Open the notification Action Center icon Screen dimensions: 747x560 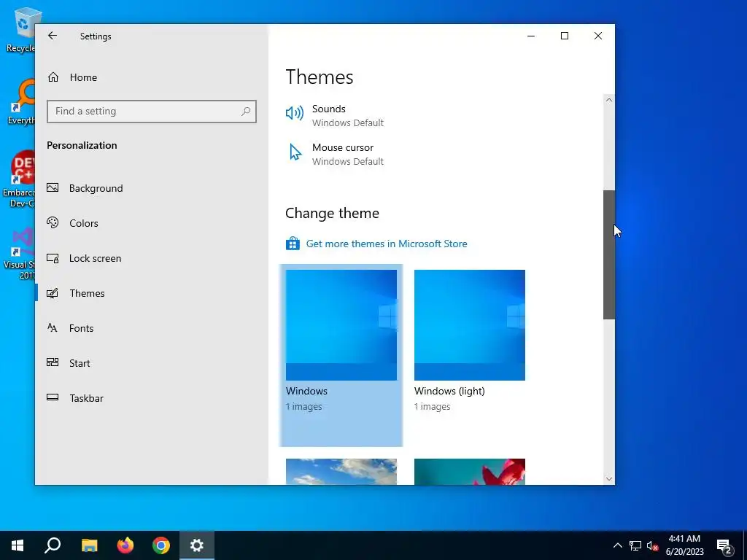(724, 546)
